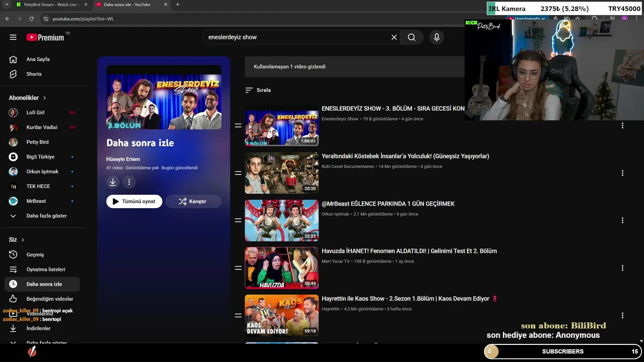The width and height of the screenshot is (644, 362).
Task: Play Yeraltındaki Köstebek İnsanlar video thumbnail
Action: [x=282, y=173]
